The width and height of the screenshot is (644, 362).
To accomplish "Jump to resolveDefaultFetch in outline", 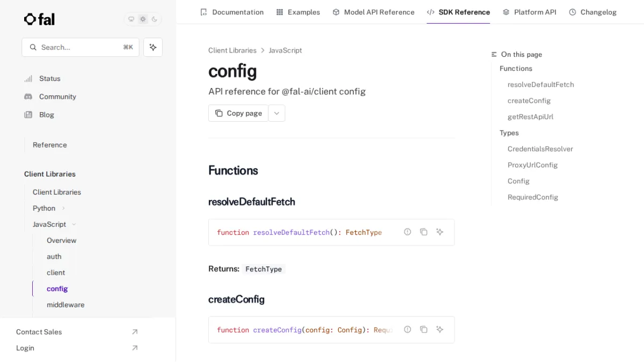I will point(541,85).
